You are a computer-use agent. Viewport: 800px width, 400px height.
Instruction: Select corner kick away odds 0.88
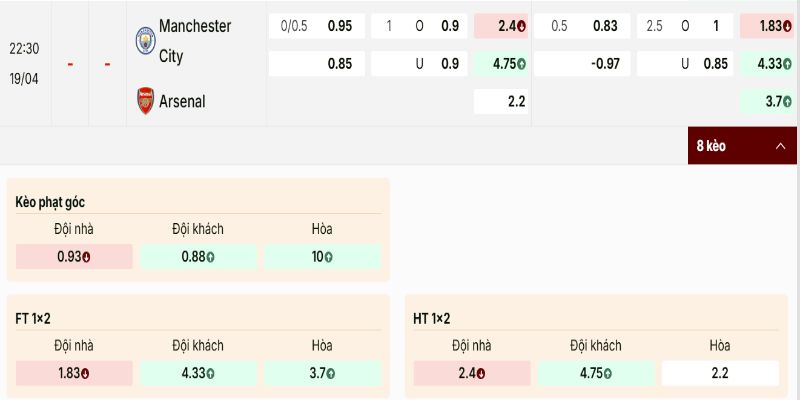tap(198, 257)
